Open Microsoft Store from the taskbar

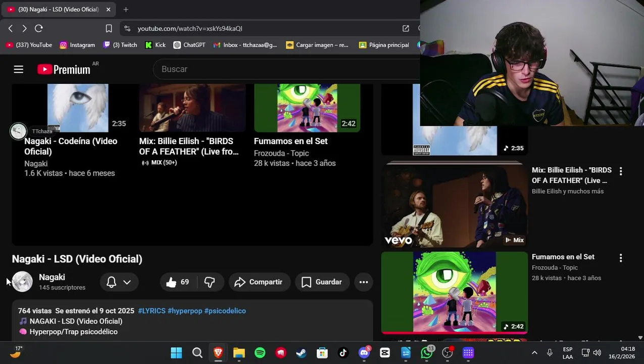pos(322,353)
